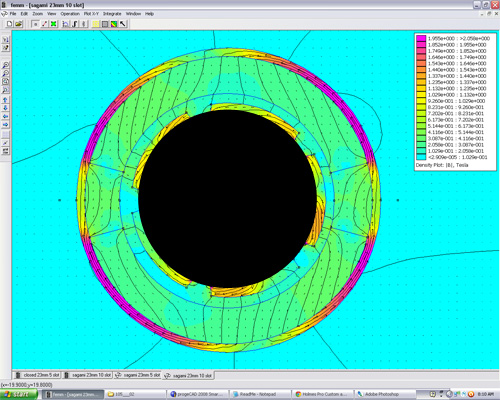Toggle the snap to grid sidebar button
This screenshot has height=400, width=500.
point(6,143)
